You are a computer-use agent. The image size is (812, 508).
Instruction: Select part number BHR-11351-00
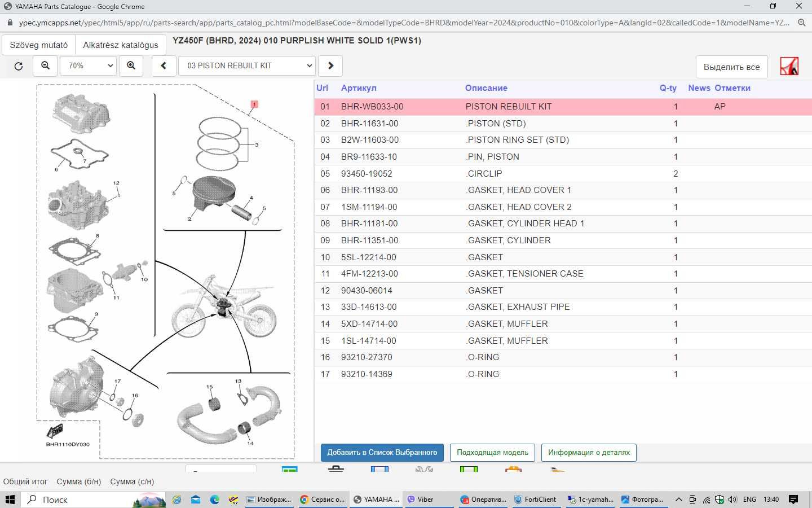tap(369, 240)
